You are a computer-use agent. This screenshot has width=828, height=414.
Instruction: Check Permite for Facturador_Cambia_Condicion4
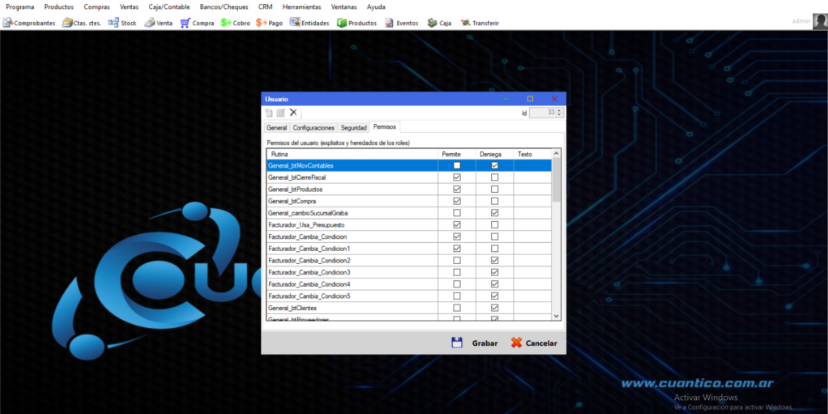[457, 284]
